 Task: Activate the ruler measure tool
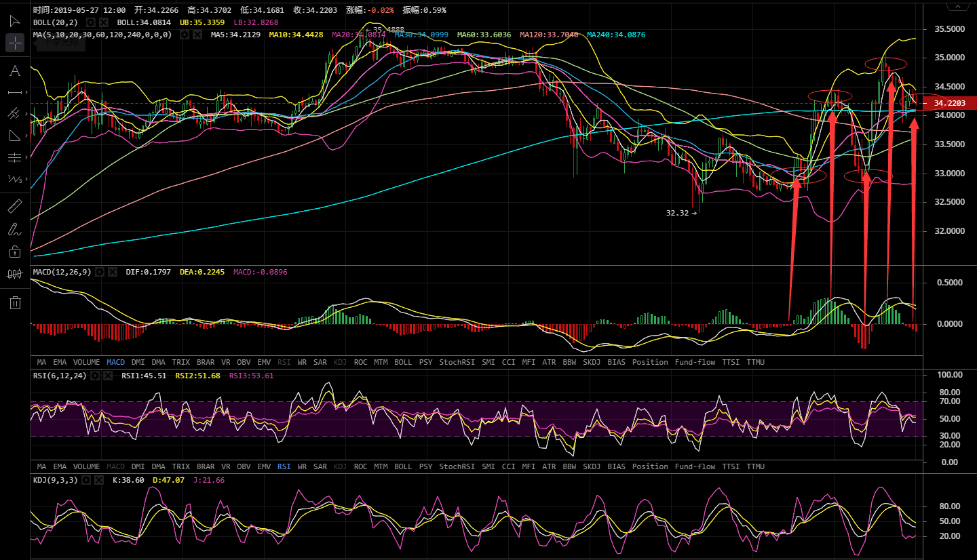click(15, 207)
